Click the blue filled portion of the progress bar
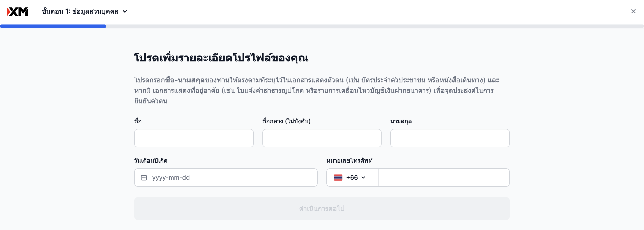The height and width of the screenshot is (230, 644). click(x=53, y=26)
